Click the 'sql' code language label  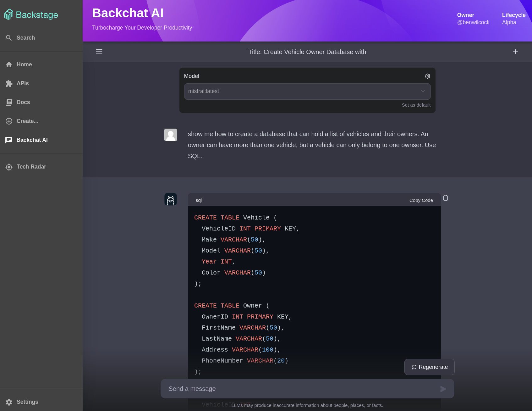click(x=199, y=200)
